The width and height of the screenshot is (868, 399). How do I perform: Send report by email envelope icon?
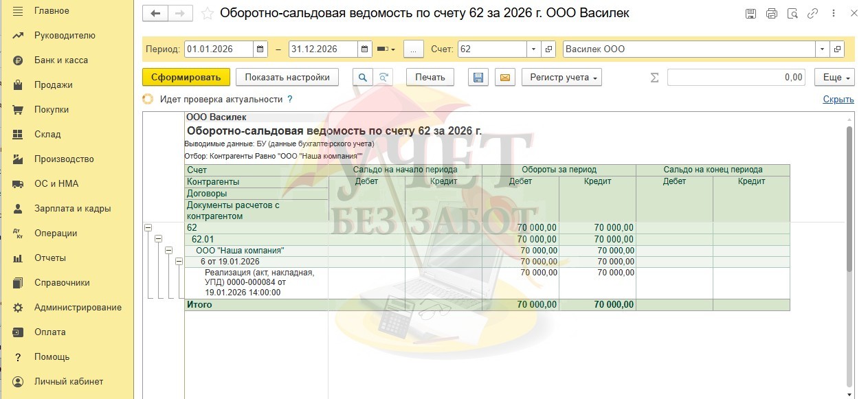[x=504, y=78]
